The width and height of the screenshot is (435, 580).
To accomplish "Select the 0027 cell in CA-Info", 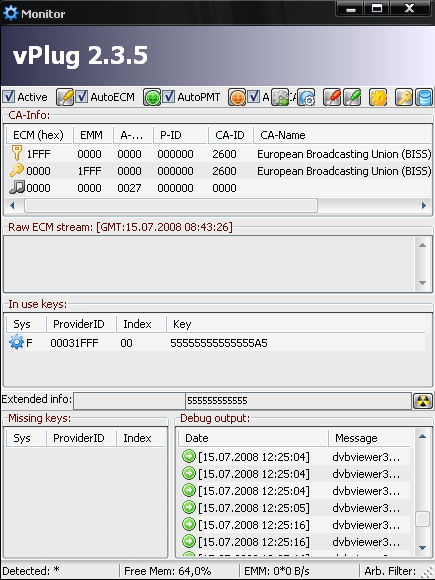I will click(129, 188).
